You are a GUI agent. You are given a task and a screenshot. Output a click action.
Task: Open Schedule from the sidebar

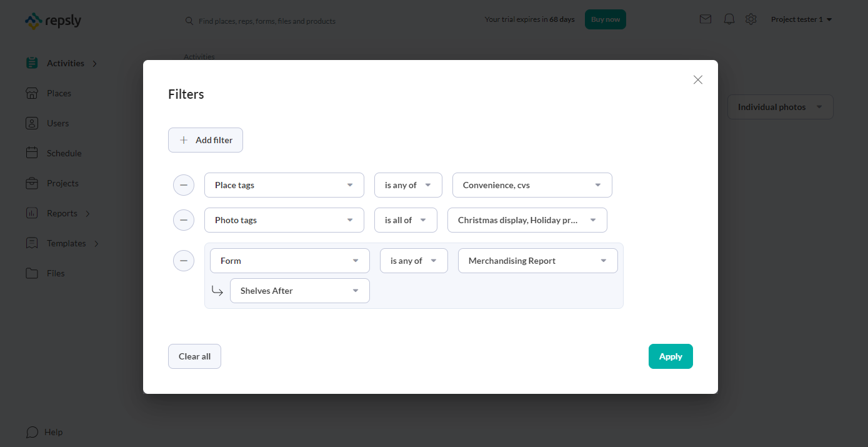point(64,153)
